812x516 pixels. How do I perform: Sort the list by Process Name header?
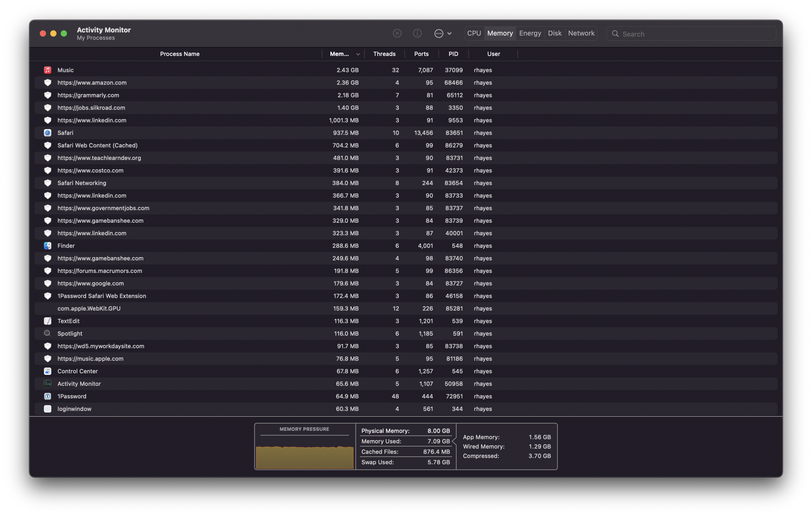click(179, 54)
